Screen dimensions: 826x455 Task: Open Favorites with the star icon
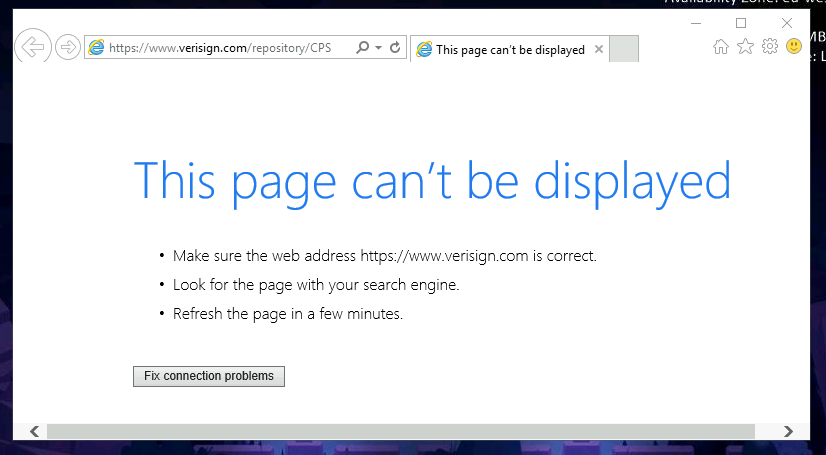click(745, 47)
